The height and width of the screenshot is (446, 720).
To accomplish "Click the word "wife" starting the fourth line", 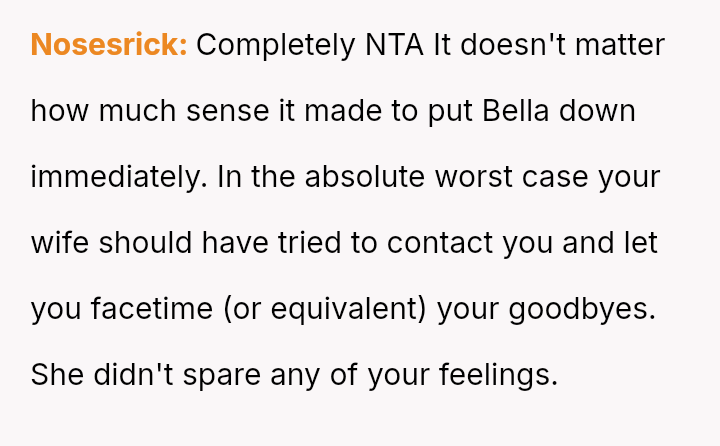I will pos(60,243).
